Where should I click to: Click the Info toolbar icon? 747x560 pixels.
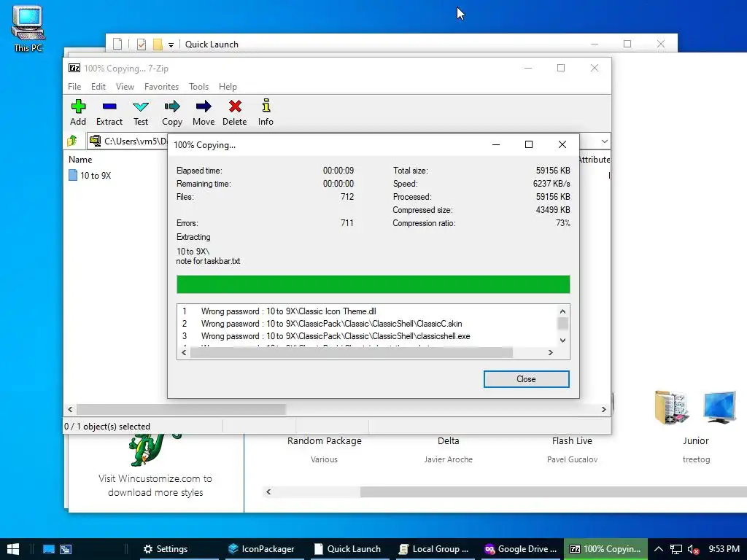pyautogui.click(x=266, y=112)
